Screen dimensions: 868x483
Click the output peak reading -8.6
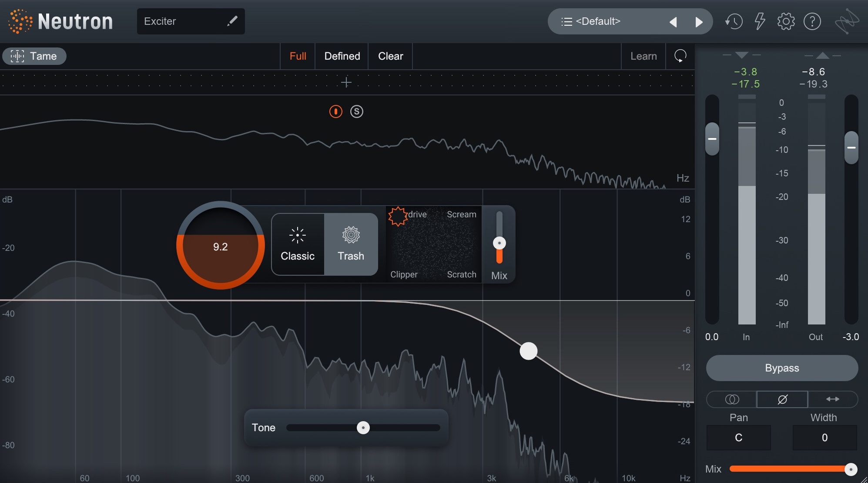tap(813, 71)
